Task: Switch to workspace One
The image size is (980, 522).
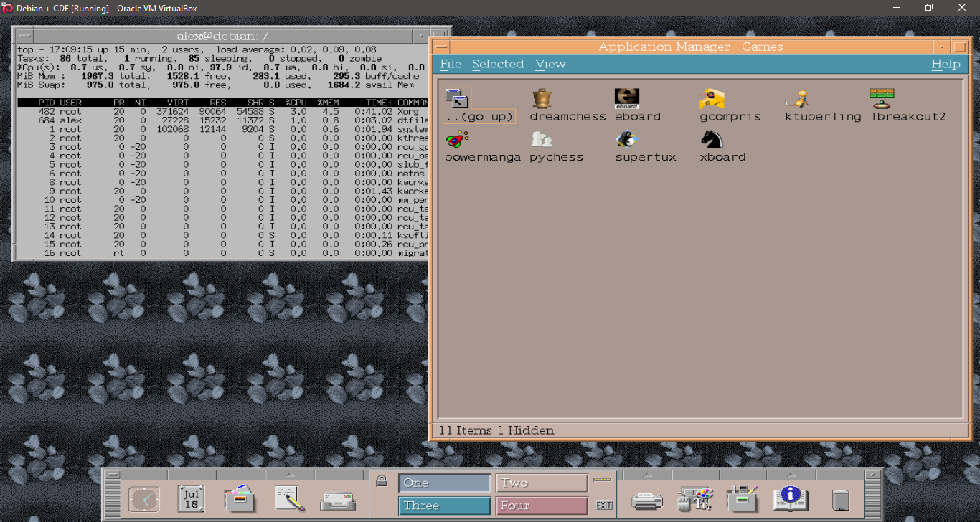Action: pos(445,483)
